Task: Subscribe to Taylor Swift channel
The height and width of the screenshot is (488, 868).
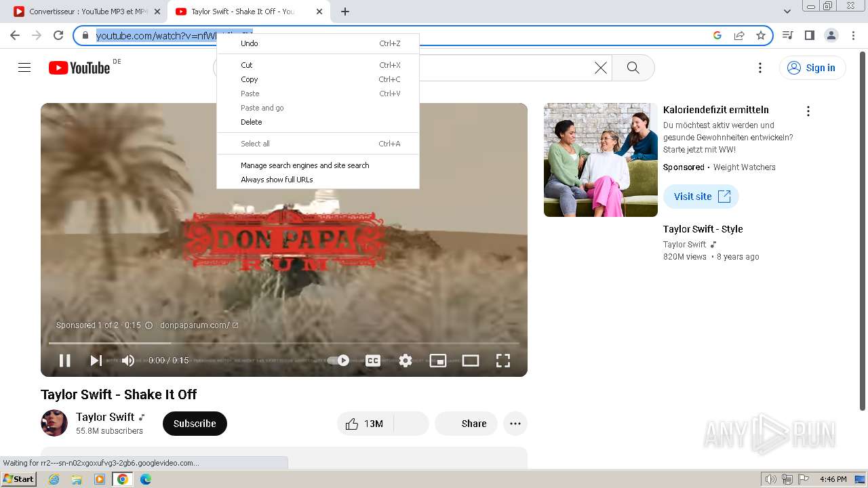Action: (195, 424)
